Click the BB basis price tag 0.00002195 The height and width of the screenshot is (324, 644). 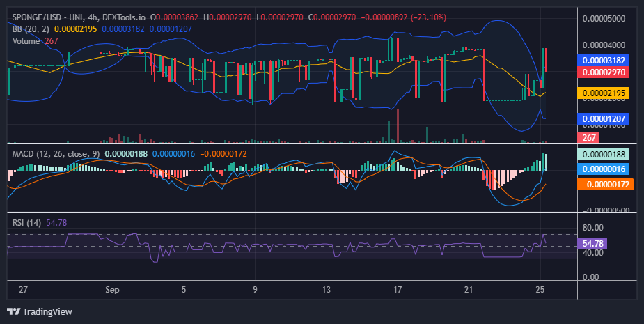(x=604, y=93)
